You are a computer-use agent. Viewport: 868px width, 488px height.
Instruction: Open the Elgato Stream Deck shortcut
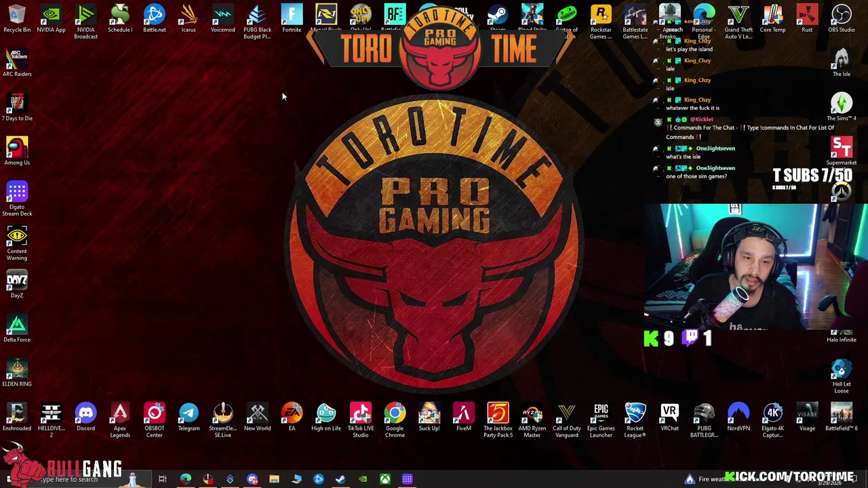[x=17, y=199]
